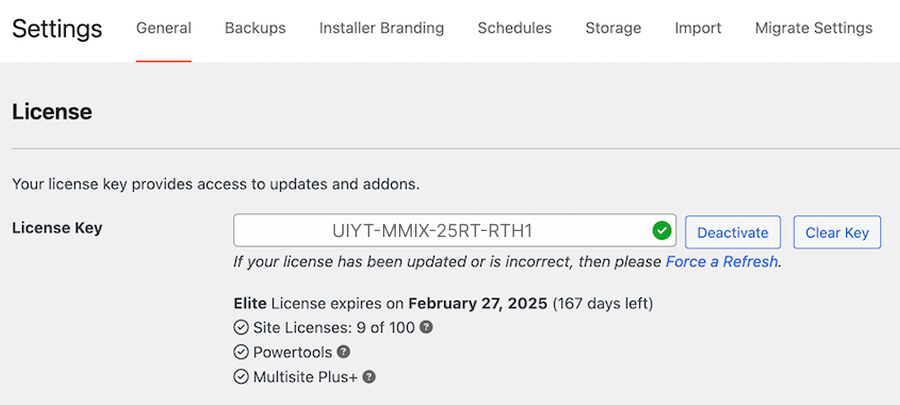Screen dimensions: 900x405
Task: Switch to the General tab
Action: [x=164, y=28]
